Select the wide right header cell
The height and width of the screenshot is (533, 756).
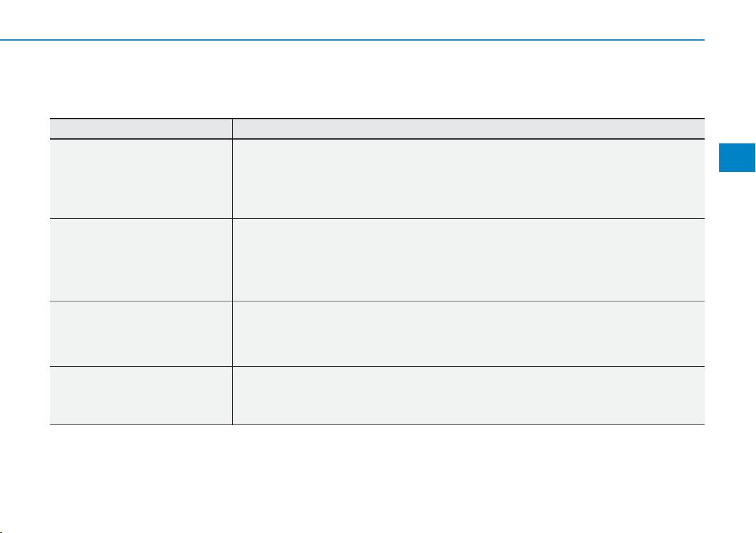click(x=468, y=129)
